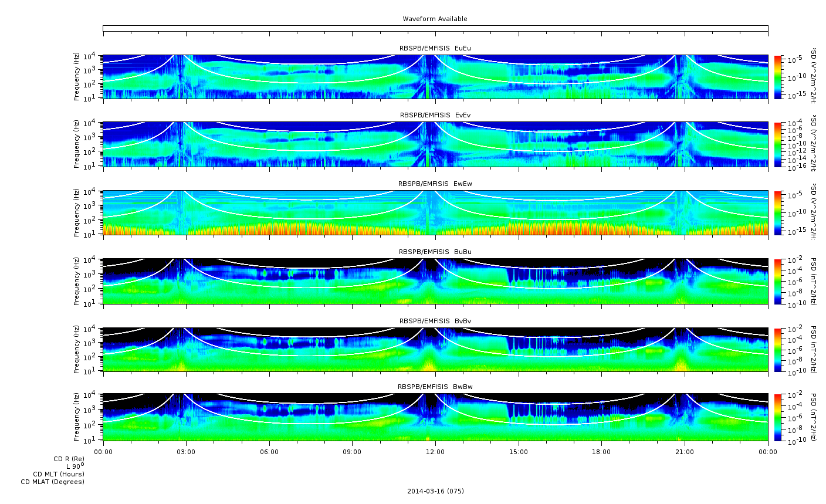Click the "RBSPB/EMFISIS BuBu" panel title
The height and width of the screenshot is (504, 826).
[x=435, y=252]
